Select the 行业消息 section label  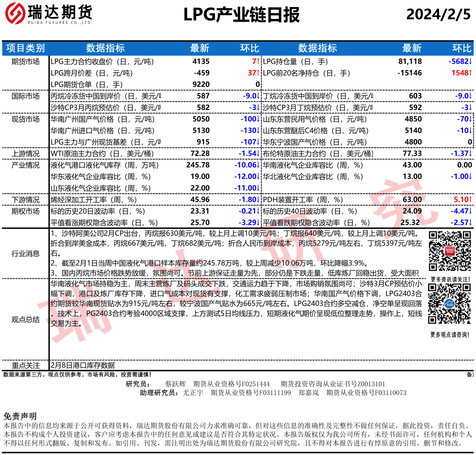(25, 254)
